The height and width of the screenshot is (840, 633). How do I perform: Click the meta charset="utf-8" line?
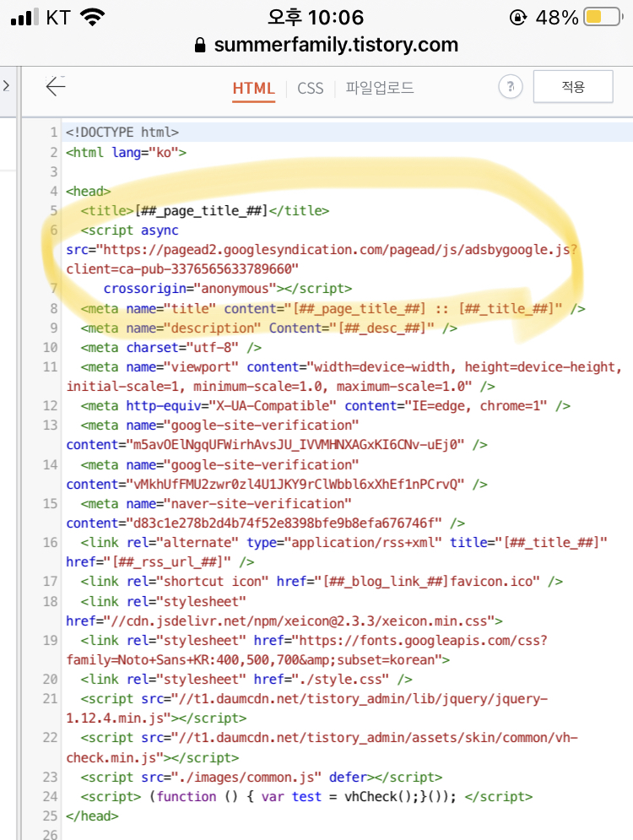pos(171,348)
